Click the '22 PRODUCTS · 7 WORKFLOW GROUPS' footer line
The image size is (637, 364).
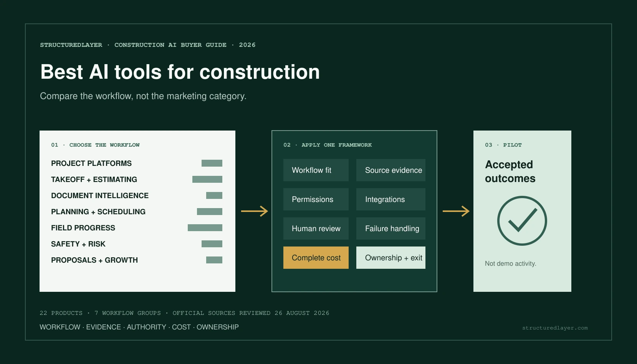184,313
